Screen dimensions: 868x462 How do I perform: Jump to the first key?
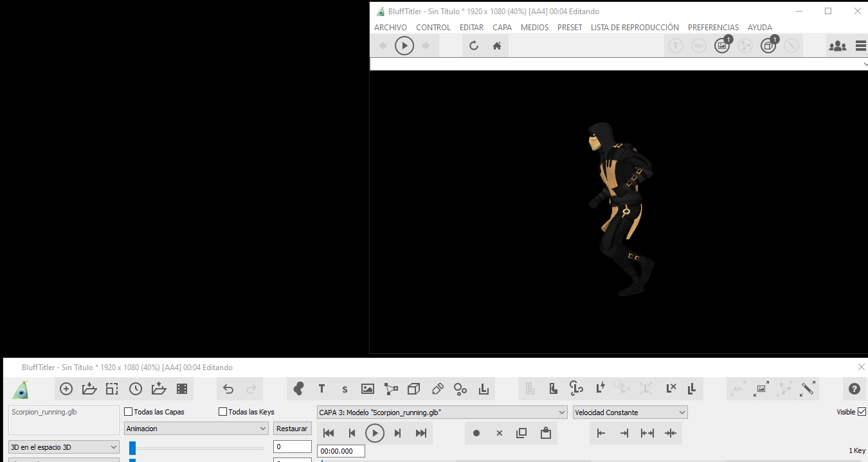click(329, 433)
